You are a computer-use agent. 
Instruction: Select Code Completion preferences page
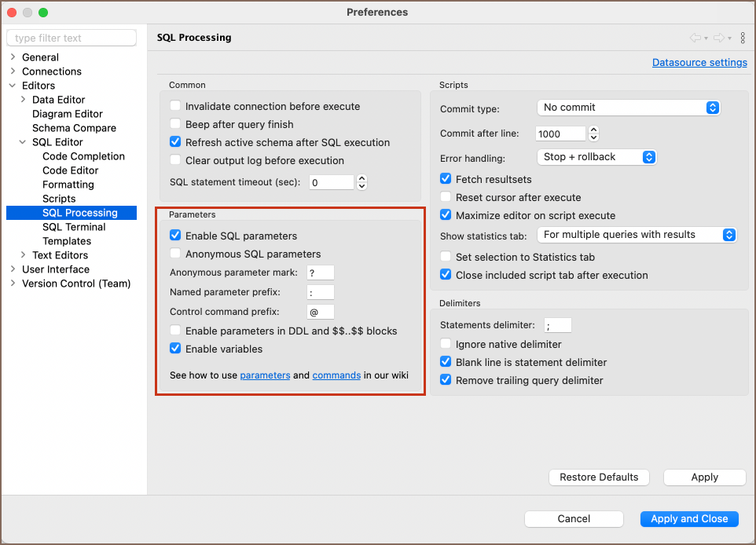83,156
